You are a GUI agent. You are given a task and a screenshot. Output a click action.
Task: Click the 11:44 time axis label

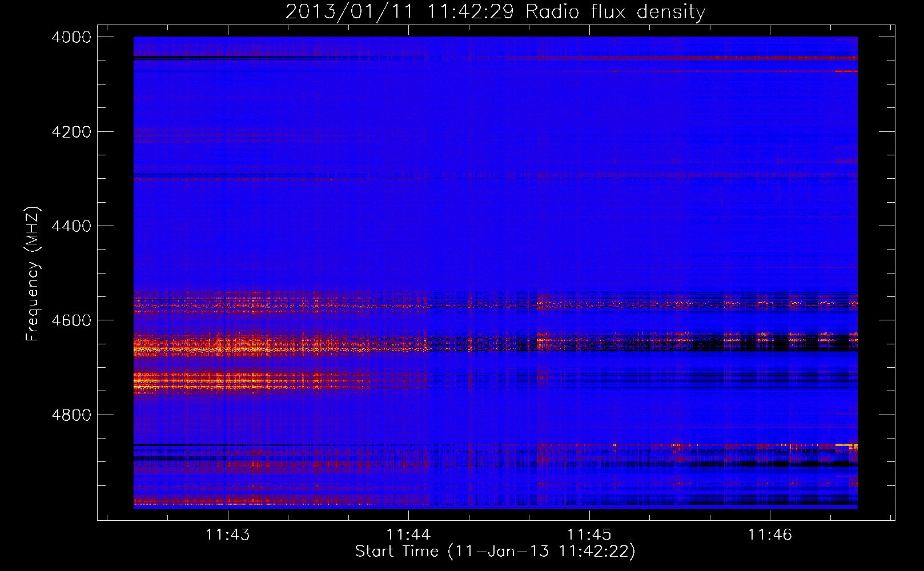408,534
